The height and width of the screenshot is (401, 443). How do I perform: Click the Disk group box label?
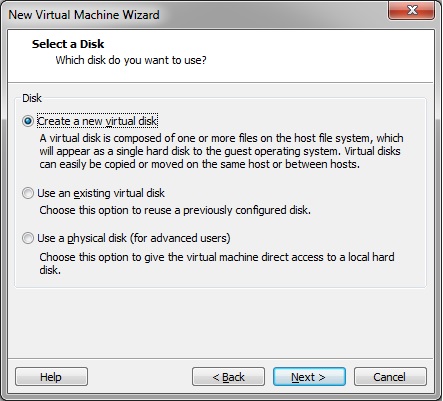point(32,98)
